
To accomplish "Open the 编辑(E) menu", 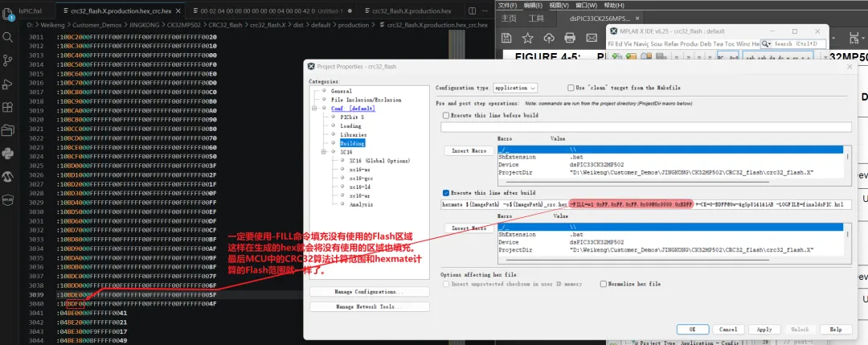I will [x=533, y=5].
